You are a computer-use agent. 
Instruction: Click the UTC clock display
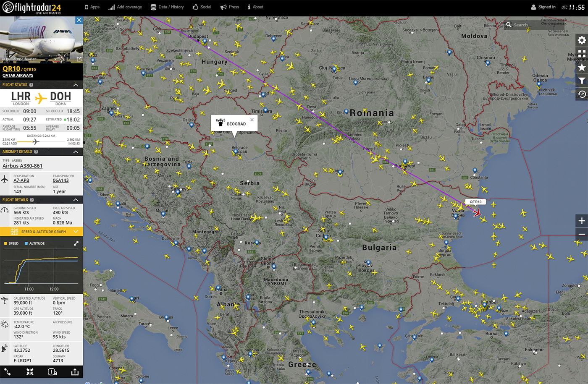(573, 7)
